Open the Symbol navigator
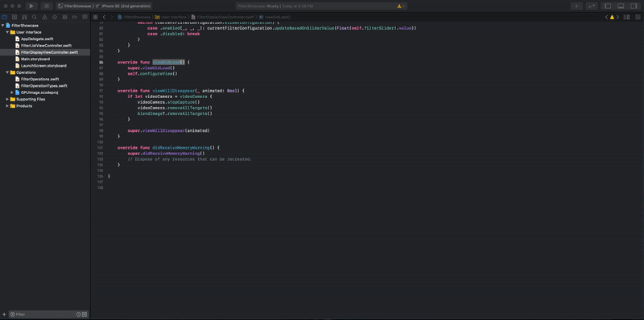This screenshot has width=644, height=320. click(25, 17)
